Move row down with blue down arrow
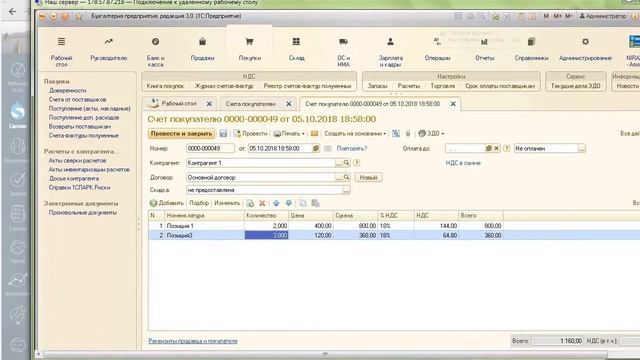 [x=289, y=203]
